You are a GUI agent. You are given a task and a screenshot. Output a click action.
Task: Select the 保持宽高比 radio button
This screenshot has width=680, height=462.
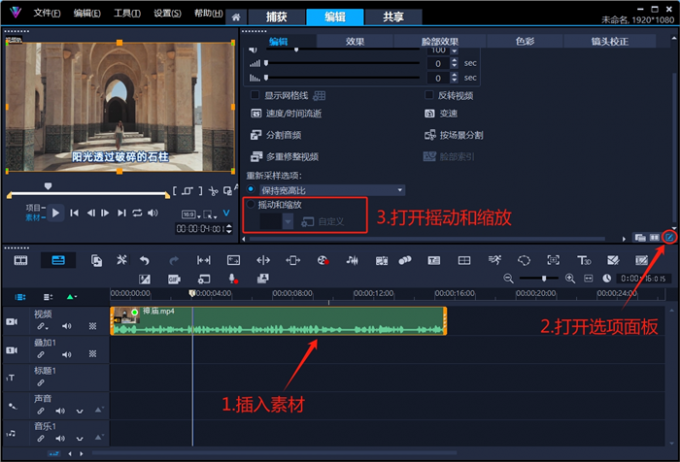tap(251, 189)
